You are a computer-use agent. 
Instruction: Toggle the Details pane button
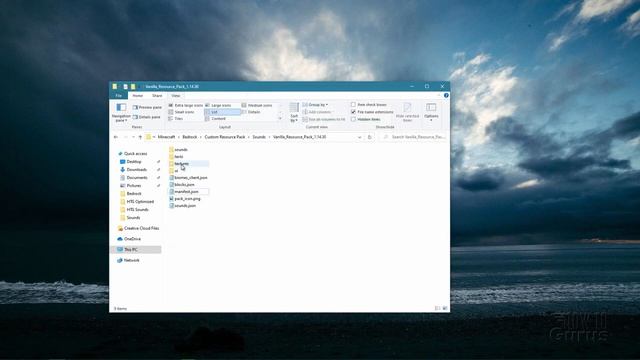click(147, 117)
